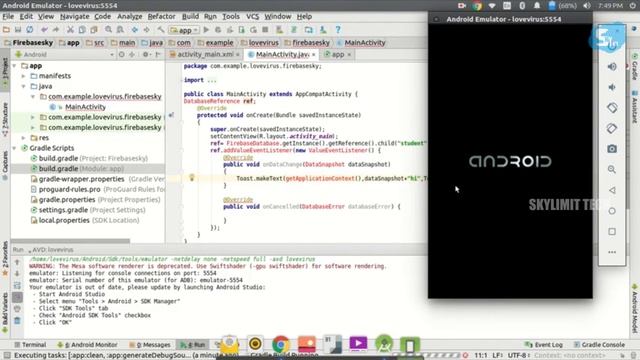Click the Undo arrow icon

(x=44, y=29)
